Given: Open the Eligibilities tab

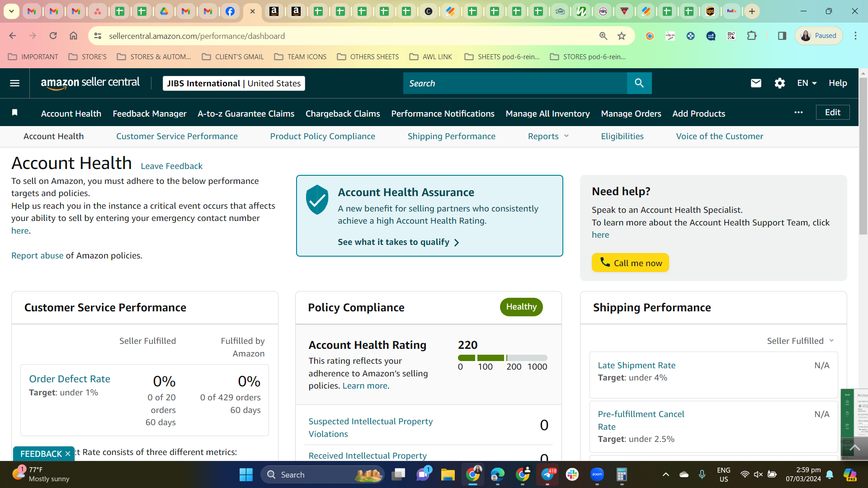Looking at the screenshot, I should coord(622,136).
